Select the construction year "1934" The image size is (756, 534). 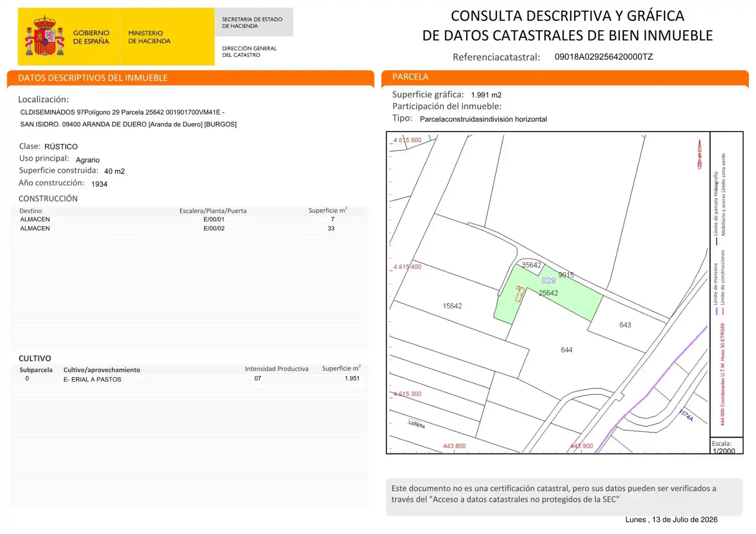coord(99,184)
